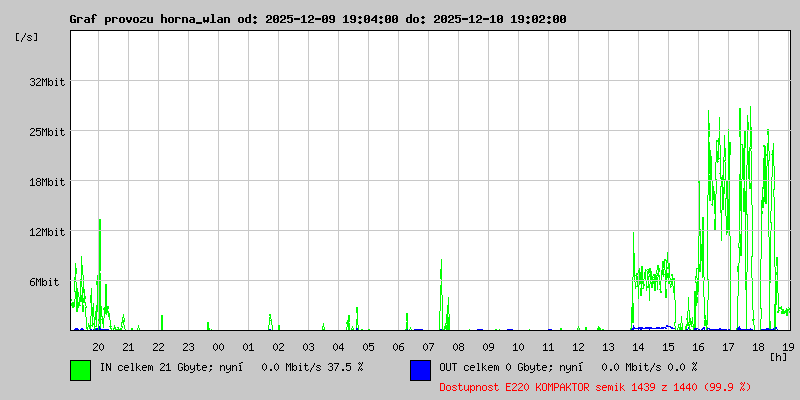Click the '25Mbit' y-axis label
This screenshot has width=800, height=400.
[x=47, y=132]
